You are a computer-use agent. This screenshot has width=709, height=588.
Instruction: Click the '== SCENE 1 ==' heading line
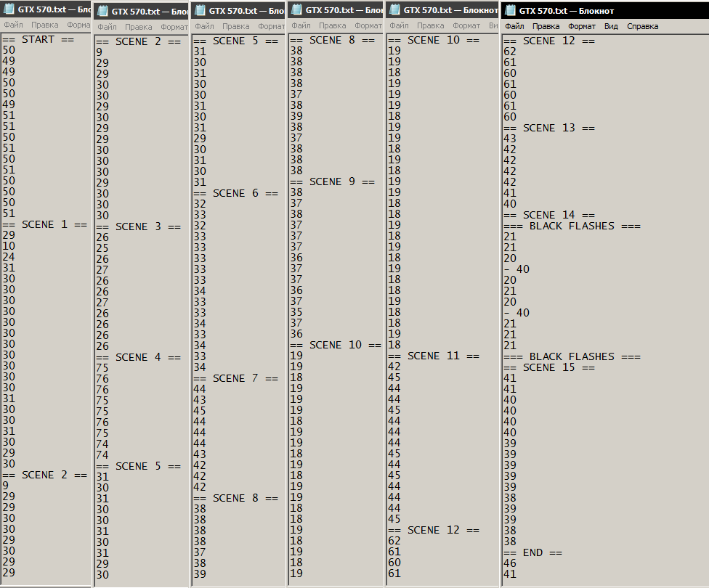tap(45, 224)
